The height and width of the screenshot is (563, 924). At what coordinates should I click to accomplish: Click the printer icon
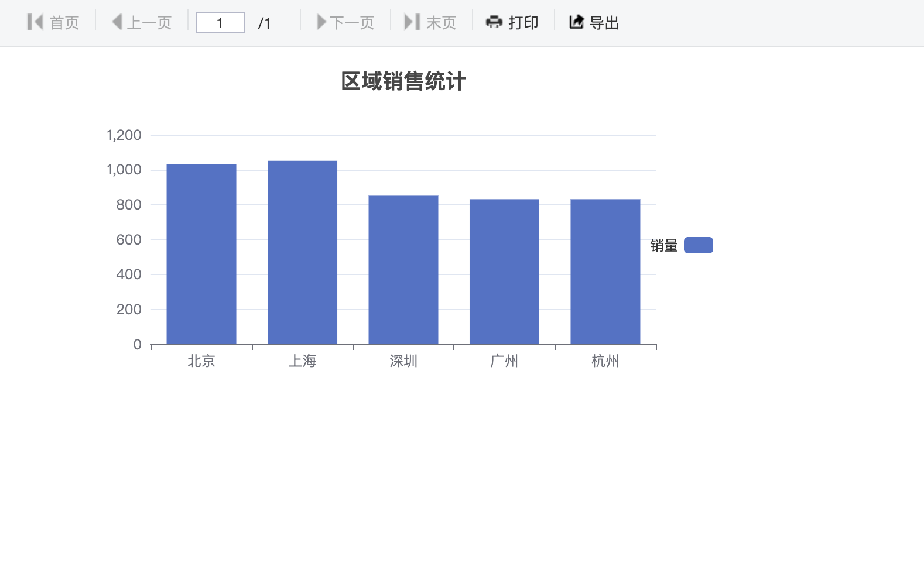coord(494,22)
